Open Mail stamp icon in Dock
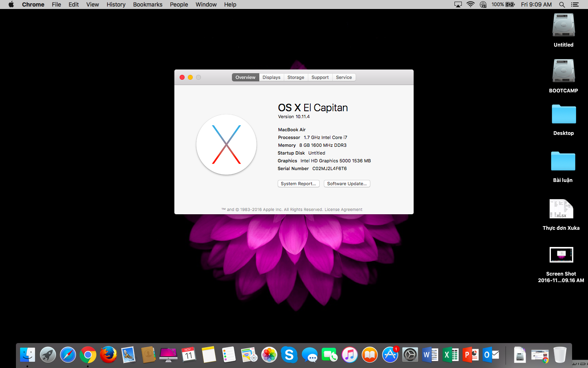This screenshot has width=588, height=368. pyautogui.click(x=128, y=355)
